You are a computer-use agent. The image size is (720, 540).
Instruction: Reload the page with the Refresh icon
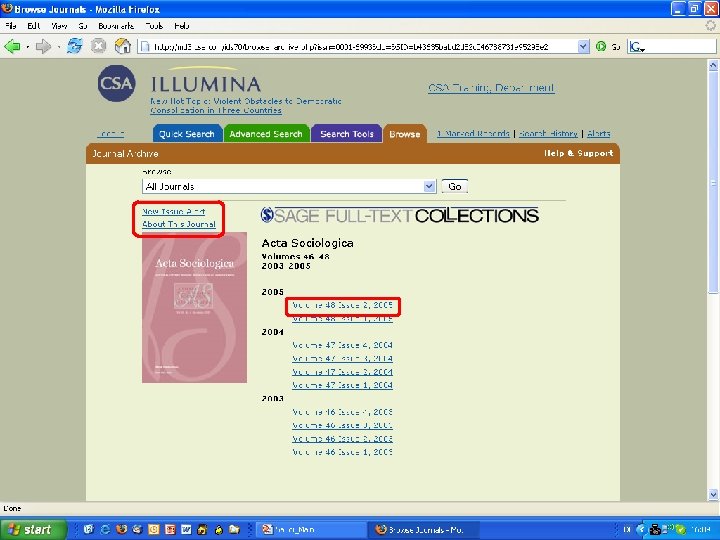[x=75, y=46]
